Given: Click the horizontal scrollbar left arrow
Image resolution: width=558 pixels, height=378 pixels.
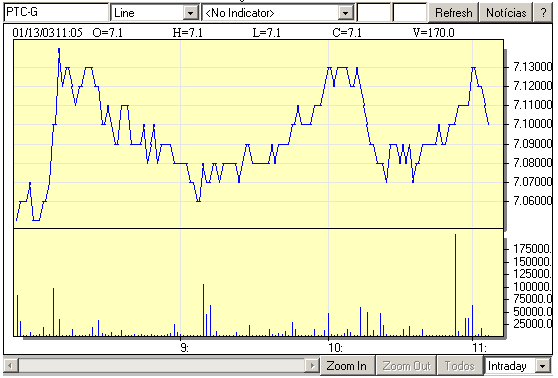Looking at the screenshot, I should 10,366.
